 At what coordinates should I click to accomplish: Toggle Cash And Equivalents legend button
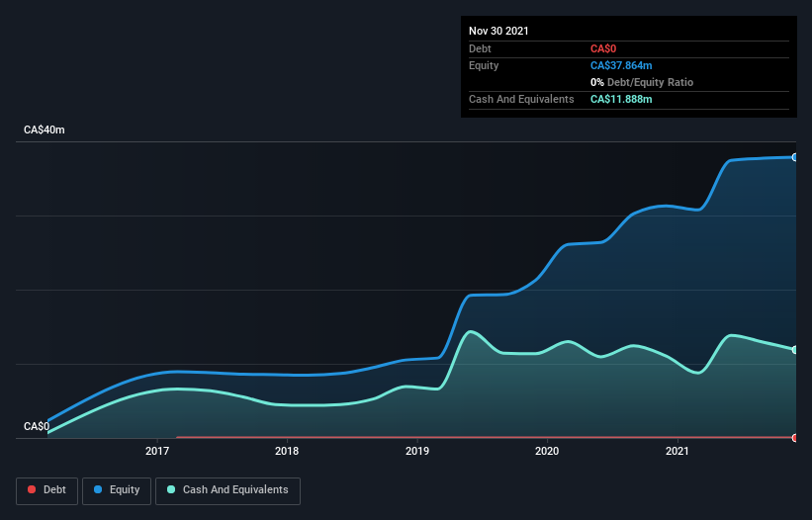pos(227,490)
